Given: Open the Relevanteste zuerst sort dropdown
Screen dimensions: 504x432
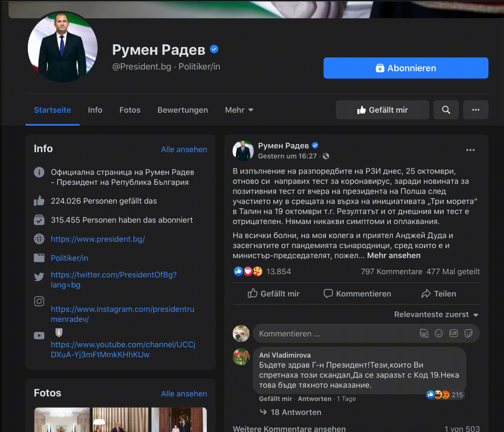Looking at the screenshot, I should [x=436, y=314].
